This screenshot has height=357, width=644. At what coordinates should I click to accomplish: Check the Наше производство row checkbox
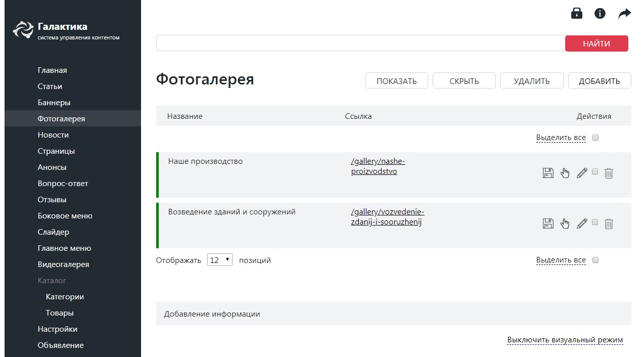pos(595,171)
